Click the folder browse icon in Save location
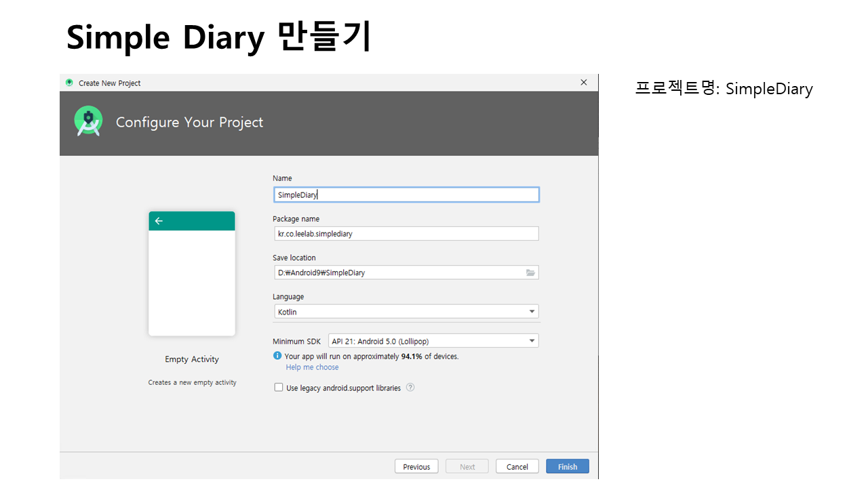The width and height of the screenshot is (868, 488). click(x=530, y=272)
